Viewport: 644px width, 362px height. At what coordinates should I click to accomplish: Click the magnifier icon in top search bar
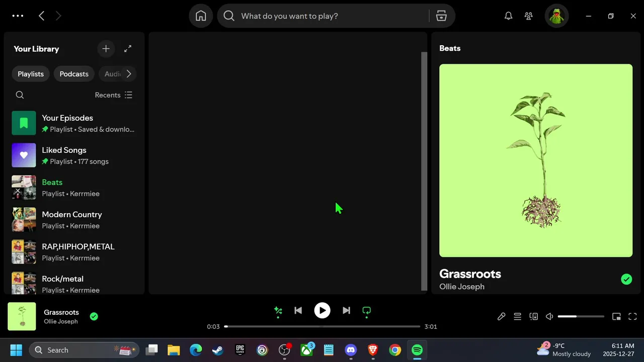click(x=229, y=16)
